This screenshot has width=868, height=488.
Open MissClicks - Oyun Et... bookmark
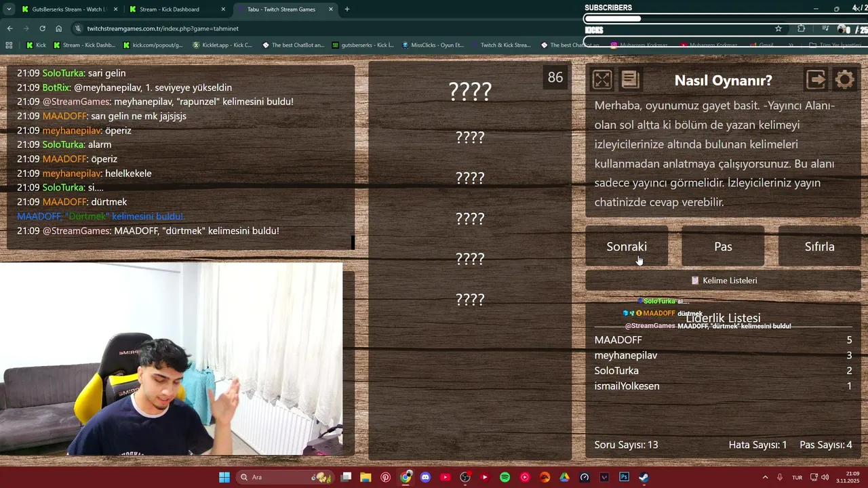coord(433,45)
